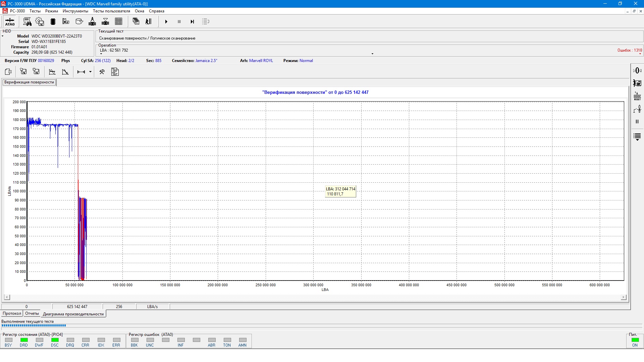Open the Тесты пользователя menu
Image resolution: width=644 pixels, height=362 pixels.
click(111, 11)
